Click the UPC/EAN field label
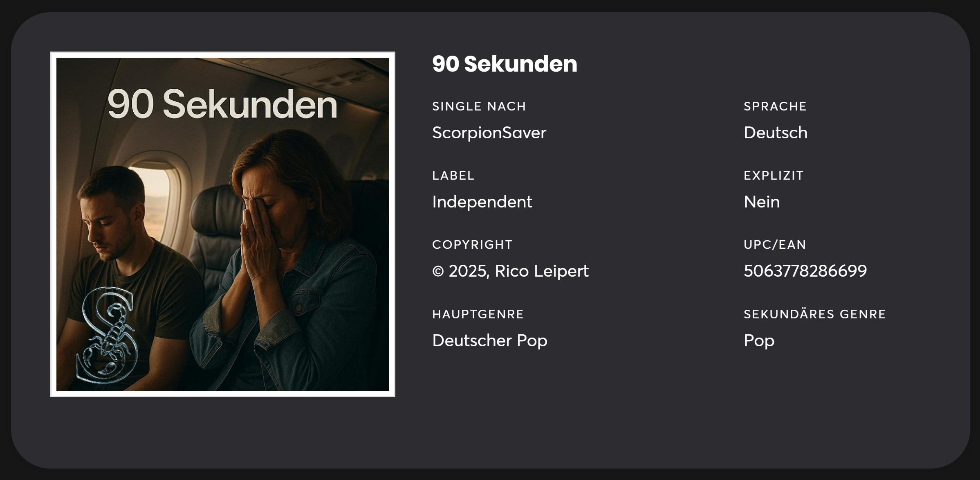980x480 pixels. click(775, 245)
